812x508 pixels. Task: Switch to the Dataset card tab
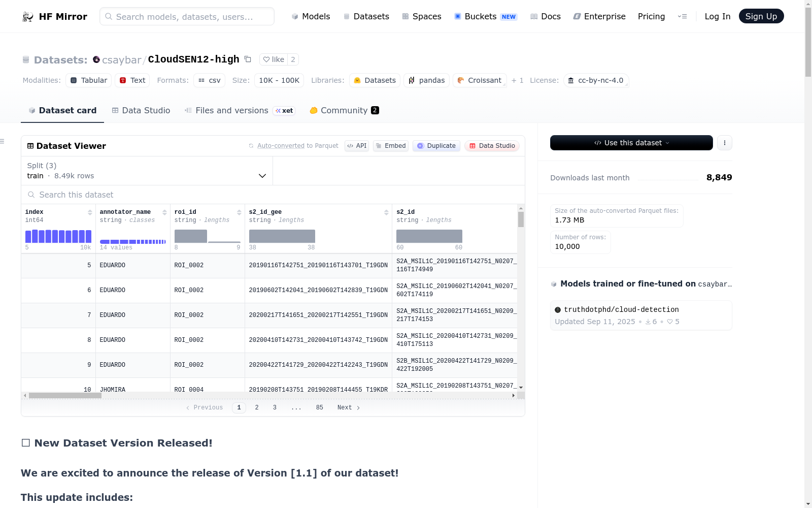[62, 110]
